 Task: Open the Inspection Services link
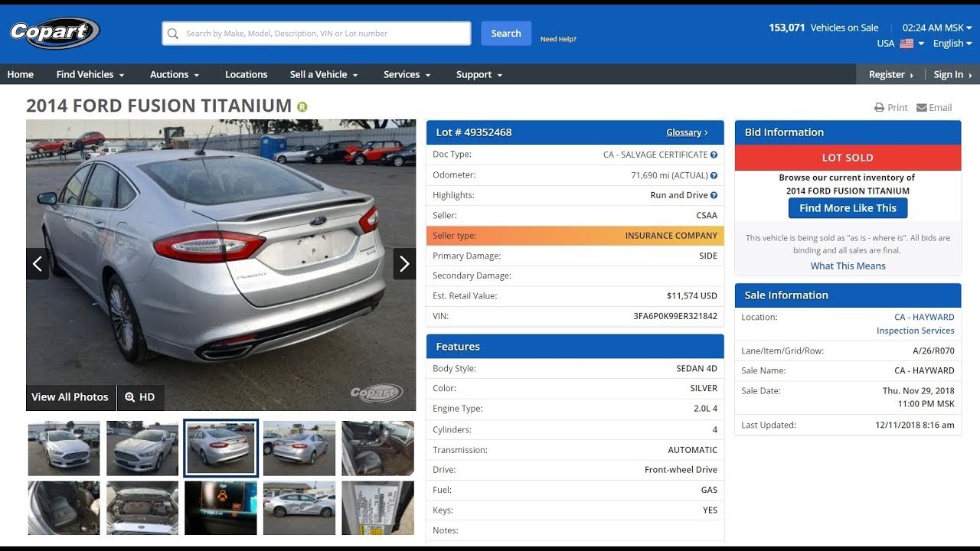(x=915, y=331)
